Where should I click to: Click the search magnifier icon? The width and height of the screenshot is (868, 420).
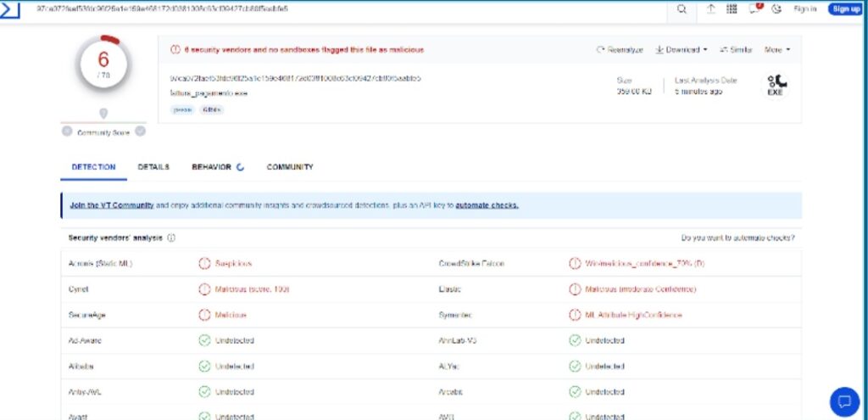682,9
